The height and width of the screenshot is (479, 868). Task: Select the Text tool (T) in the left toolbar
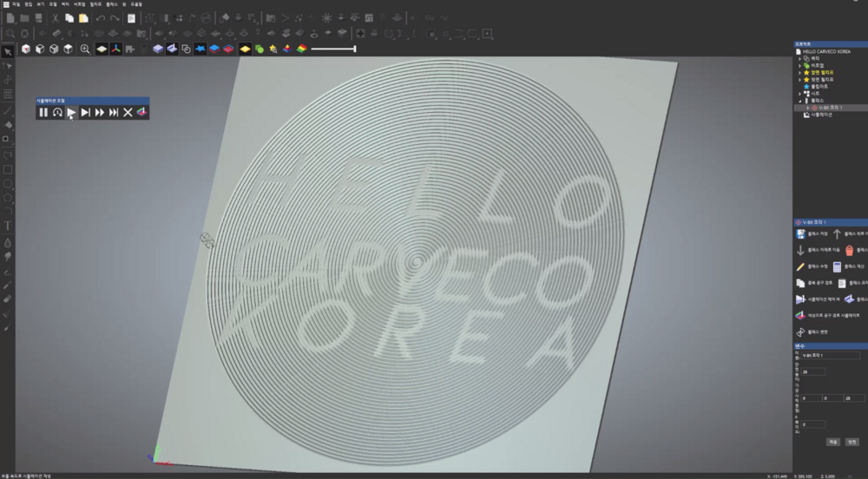pyautogui.click(x=8, y=226)
